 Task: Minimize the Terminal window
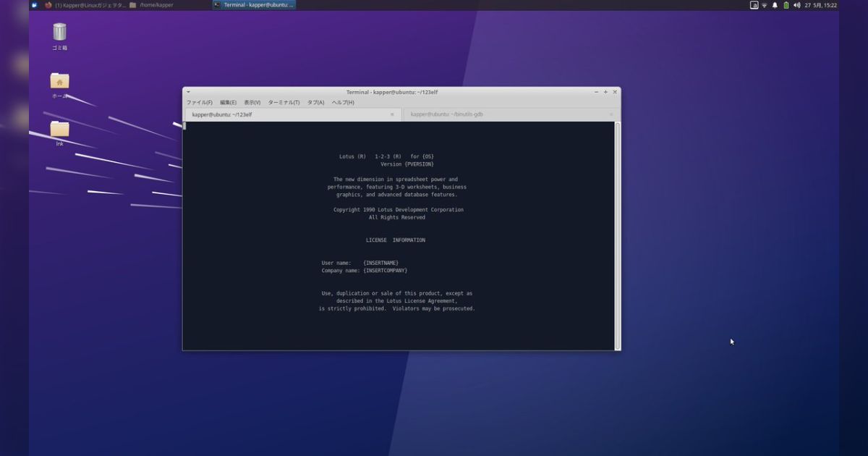(596, 92)
